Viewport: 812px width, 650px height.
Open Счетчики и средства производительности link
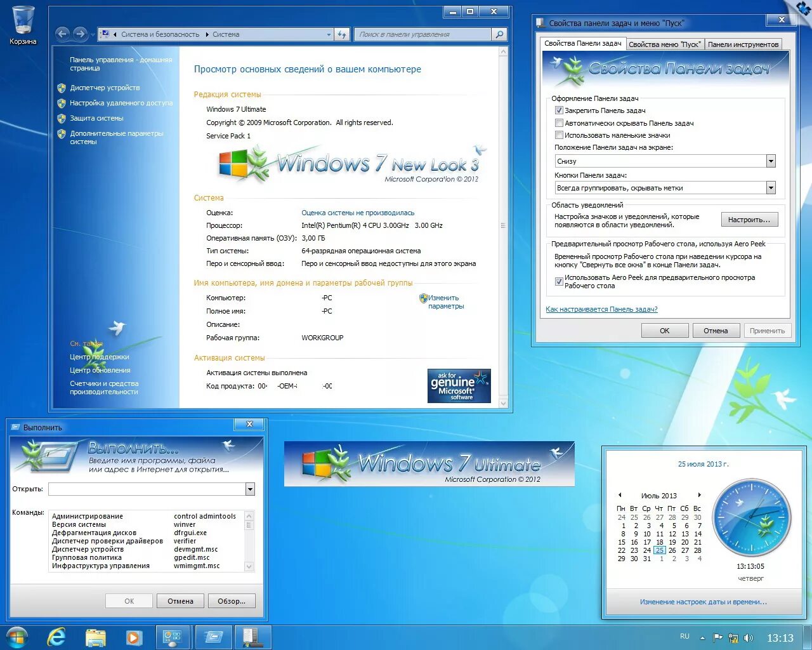(x=104, y=387)
